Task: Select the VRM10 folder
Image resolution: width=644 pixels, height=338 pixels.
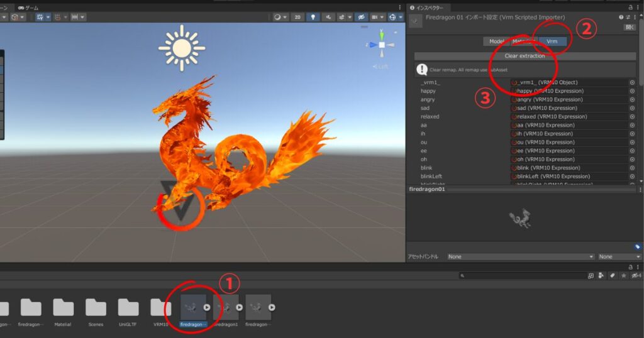Action: pos(160,312)
